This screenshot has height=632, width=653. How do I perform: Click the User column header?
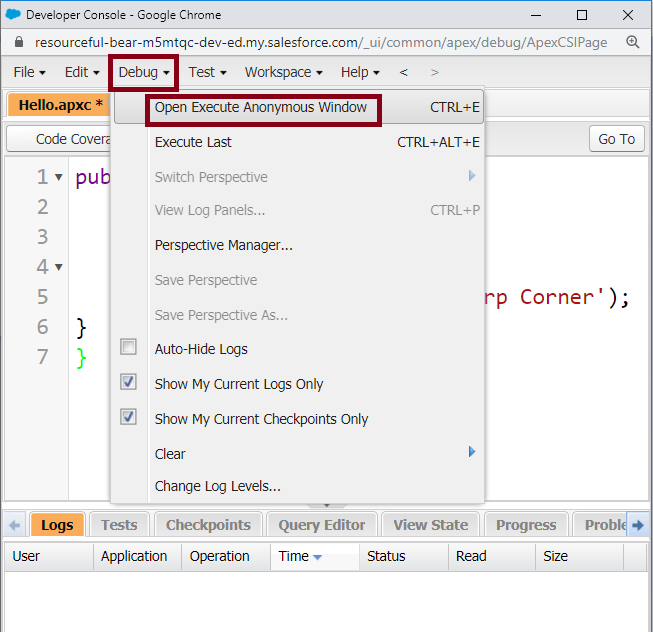click(49, 556)
